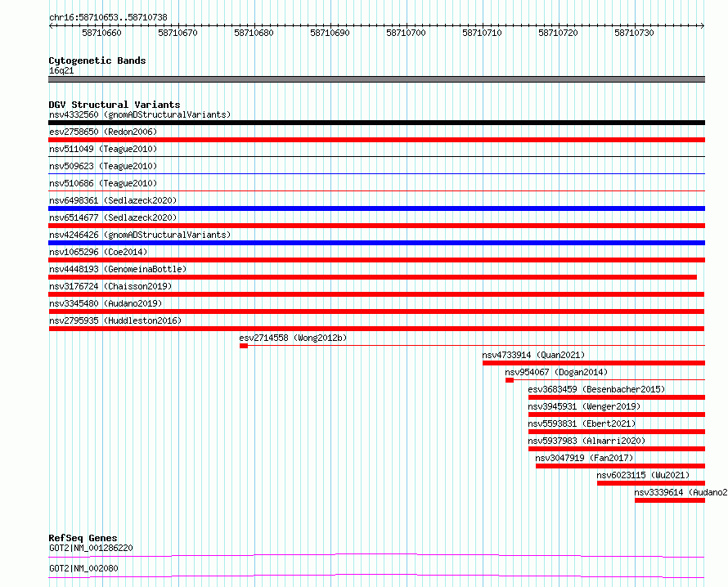728x587 pixels.
Task: Click the Cytogenetic Bands track title
Action: pos(97,60)
